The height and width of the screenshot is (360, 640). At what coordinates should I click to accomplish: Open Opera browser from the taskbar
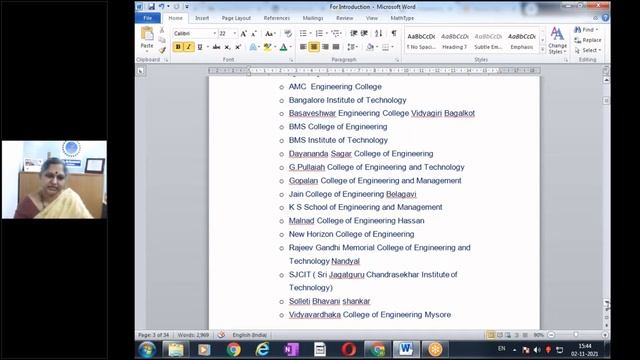coord(348,349)
